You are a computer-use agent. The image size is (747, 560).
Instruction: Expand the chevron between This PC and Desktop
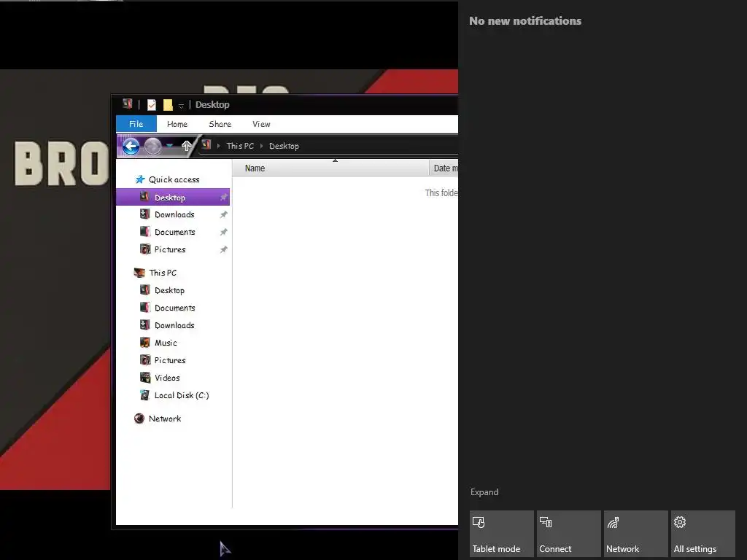[262, 146]
